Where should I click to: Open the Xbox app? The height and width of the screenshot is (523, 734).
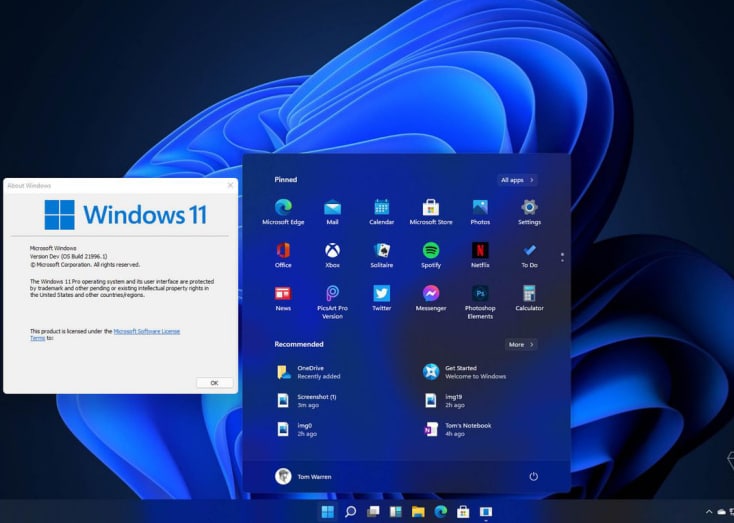coord(332,255)
